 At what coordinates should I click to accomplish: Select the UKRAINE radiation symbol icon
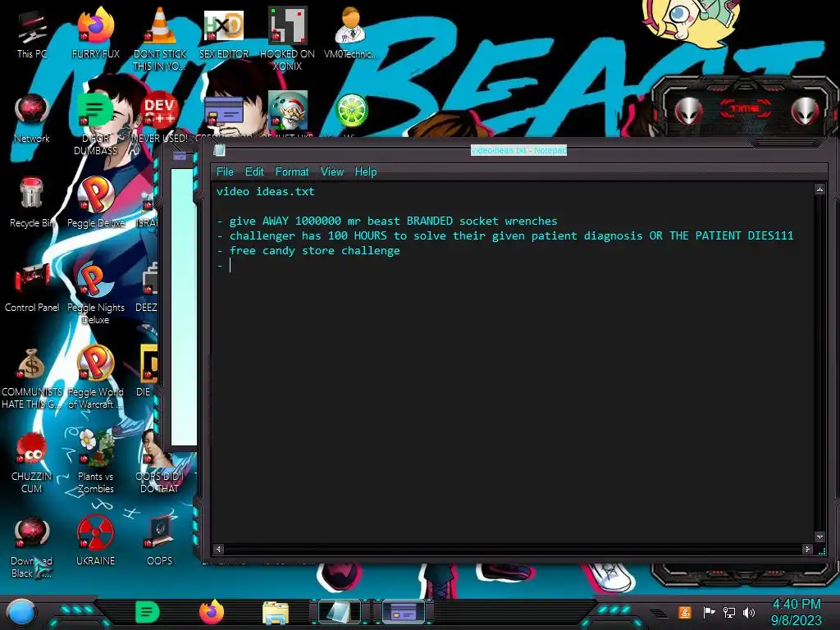95,541
